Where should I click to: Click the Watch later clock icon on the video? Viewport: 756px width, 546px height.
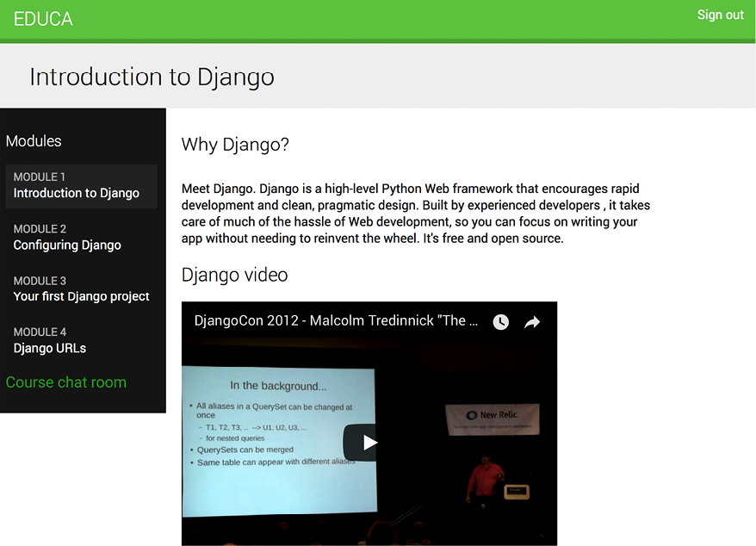point(500,322)
